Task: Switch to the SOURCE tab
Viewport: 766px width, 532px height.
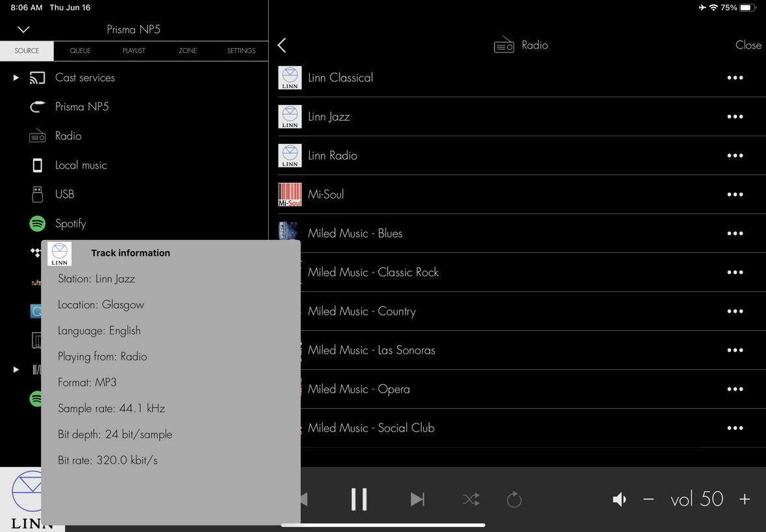Action: (27, 51)
